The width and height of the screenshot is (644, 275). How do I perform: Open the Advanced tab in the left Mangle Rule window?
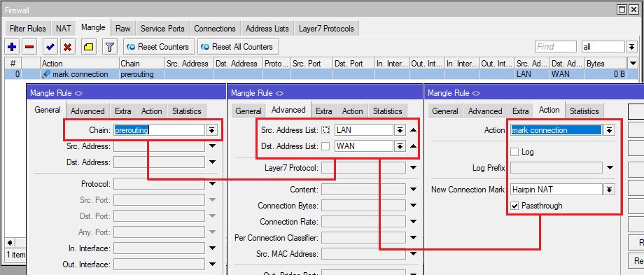click(87, 111)
